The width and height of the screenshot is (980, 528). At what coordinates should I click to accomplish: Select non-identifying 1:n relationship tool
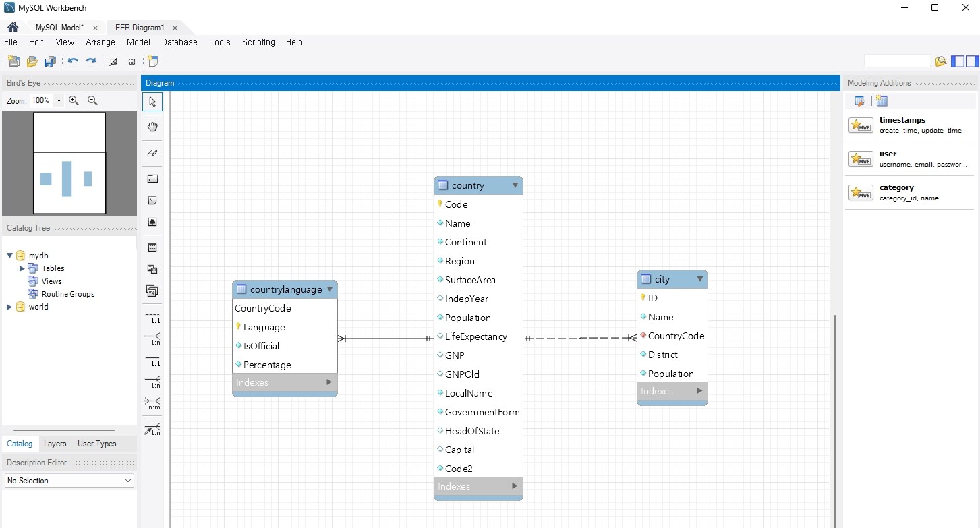coord(153,339)
